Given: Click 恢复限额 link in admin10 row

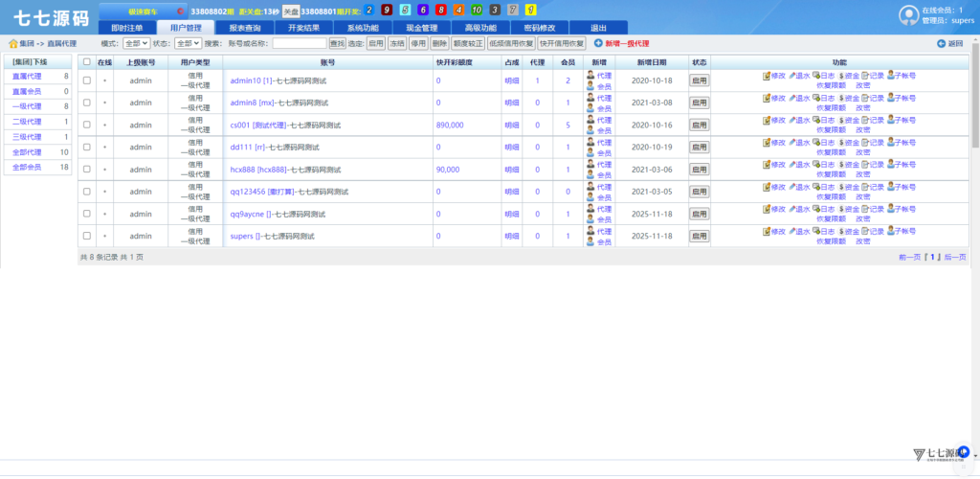Looking at the screenshot, I should (x=832, y=85).
